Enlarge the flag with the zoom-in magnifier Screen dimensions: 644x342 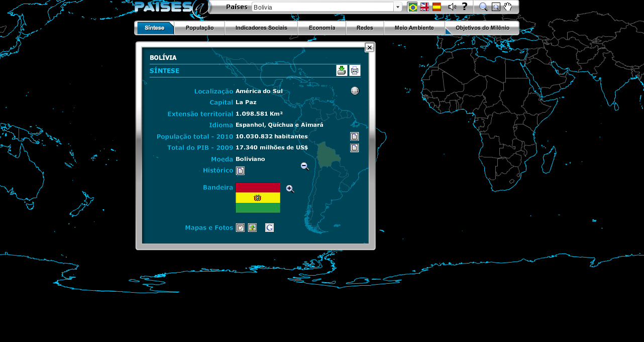290,189
